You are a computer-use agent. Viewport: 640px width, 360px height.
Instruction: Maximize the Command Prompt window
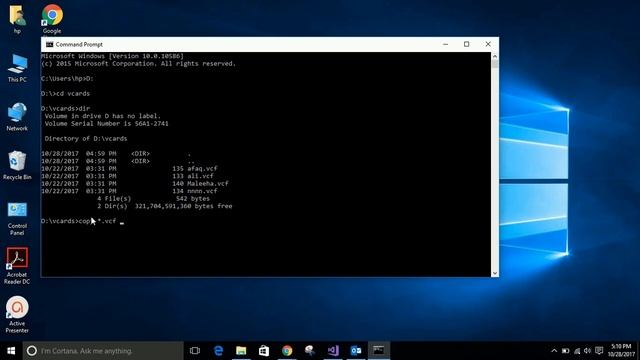click(467, 44)
